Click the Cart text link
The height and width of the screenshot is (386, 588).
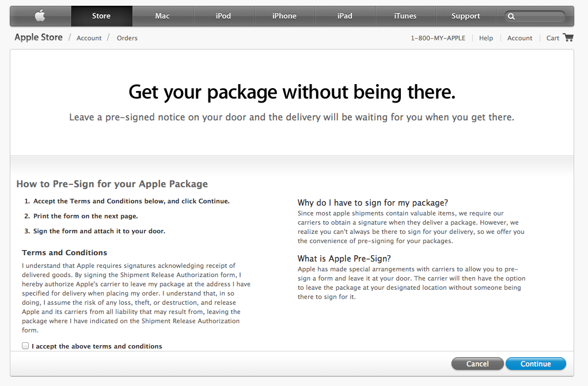pos(553,38)
